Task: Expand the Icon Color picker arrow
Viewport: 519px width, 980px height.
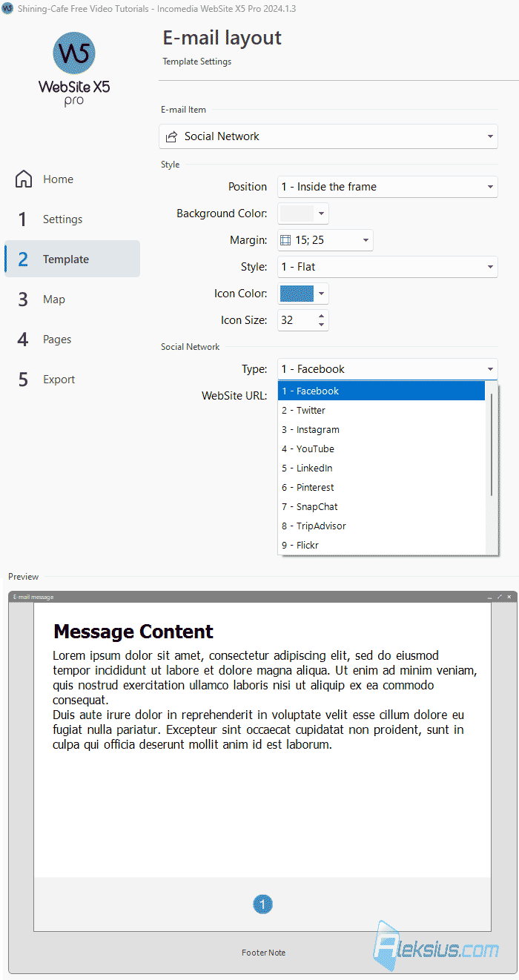Action: [321, 294]
